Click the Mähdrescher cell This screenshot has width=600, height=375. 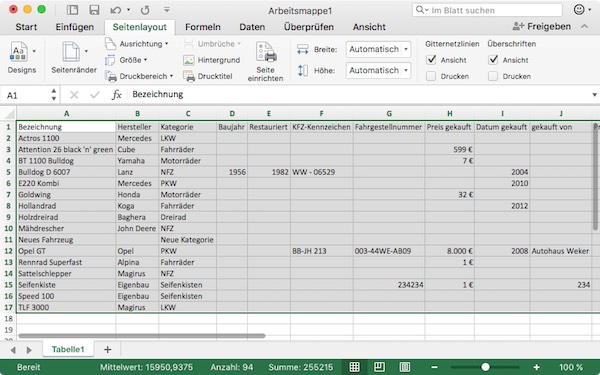point(66,228)
